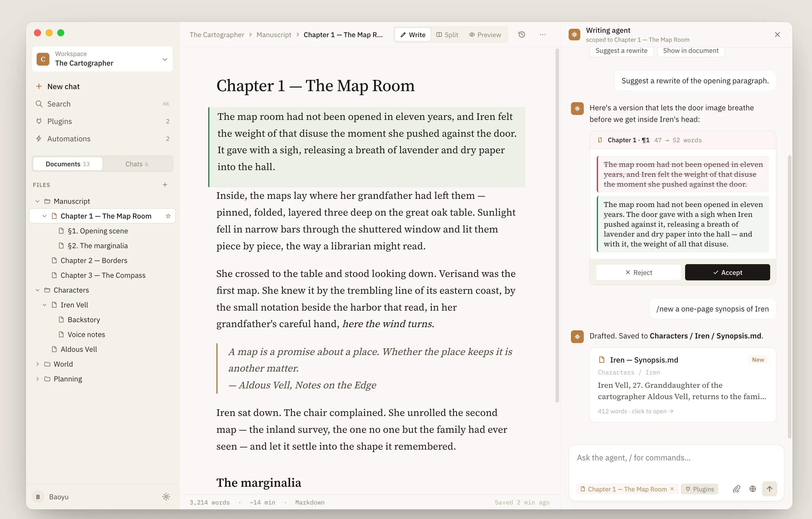This screenshot has height=519, width=812.
Task: Open Automations in the sidebar
Action: (x=69, y=139)
